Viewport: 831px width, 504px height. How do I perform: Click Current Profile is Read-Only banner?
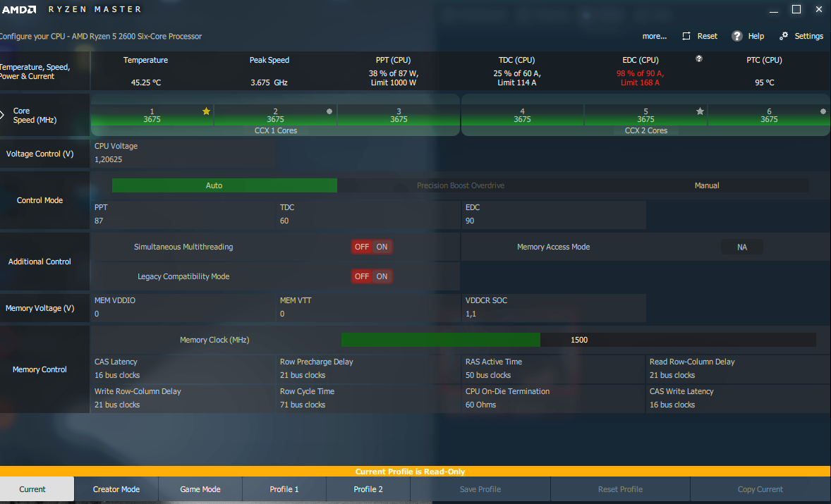click(x=415, y=471)
